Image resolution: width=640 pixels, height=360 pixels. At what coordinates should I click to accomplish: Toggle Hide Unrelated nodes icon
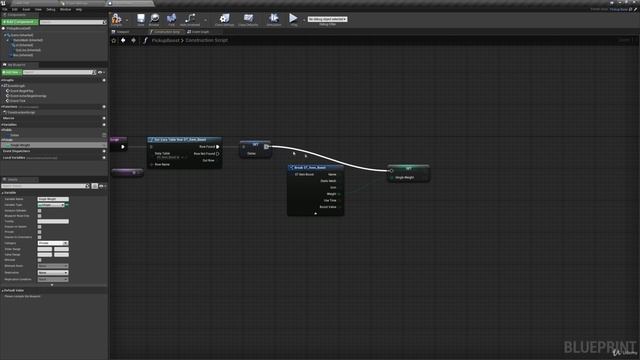click(x=190, y=18)
